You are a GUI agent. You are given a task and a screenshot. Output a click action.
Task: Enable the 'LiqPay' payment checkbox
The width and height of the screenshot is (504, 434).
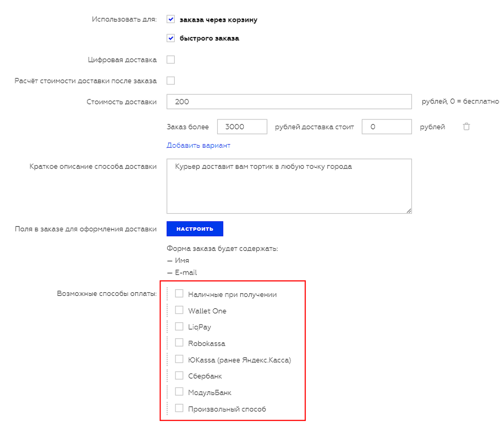pyautogui.click(x=179, y=326)
